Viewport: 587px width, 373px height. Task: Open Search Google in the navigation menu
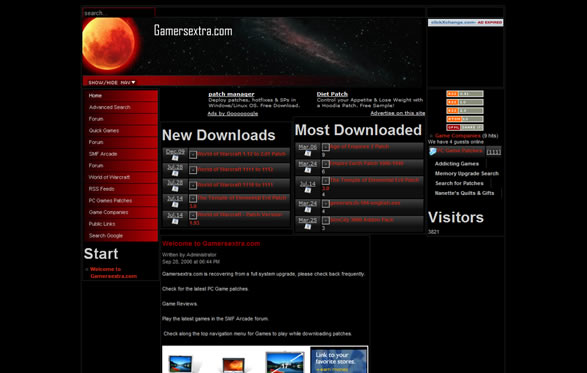tap(121, 236)
